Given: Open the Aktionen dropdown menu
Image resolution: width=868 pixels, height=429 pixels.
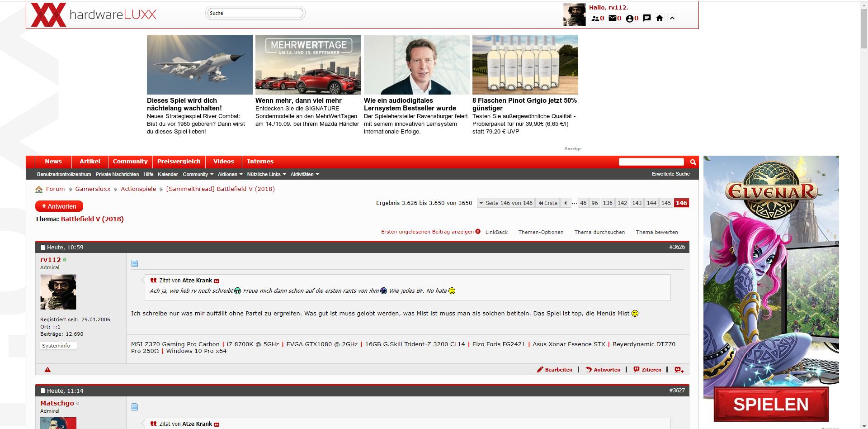Looking at the screenshot, I should [x=230, y=174].
